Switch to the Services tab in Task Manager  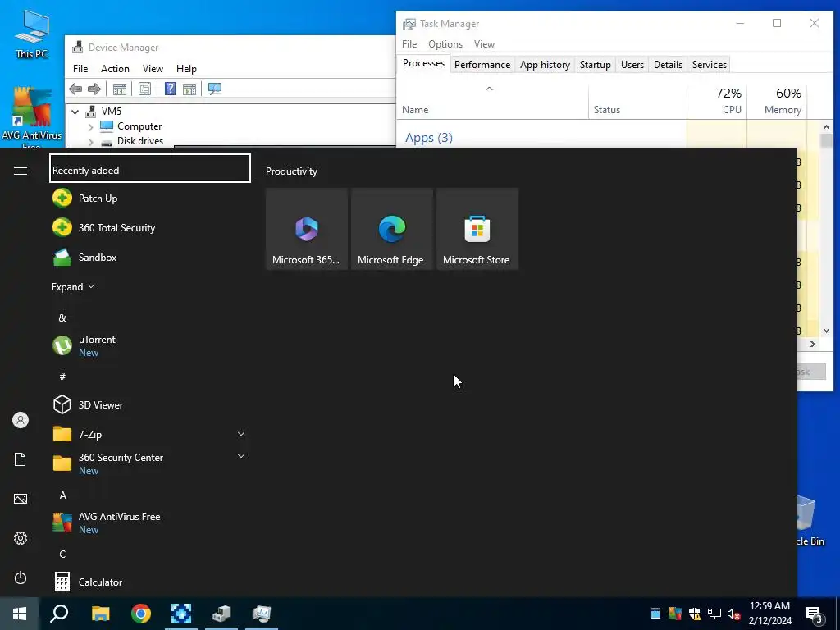point(710,65)
